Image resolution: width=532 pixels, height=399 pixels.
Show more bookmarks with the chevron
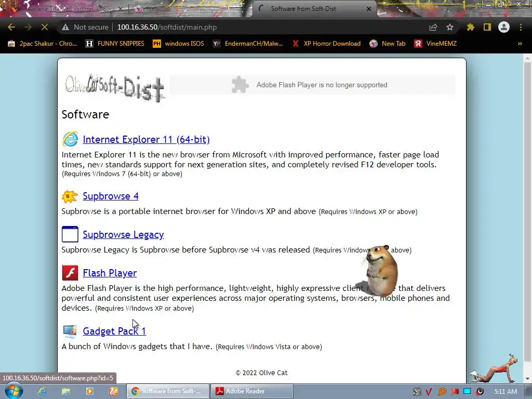(520, 44)
